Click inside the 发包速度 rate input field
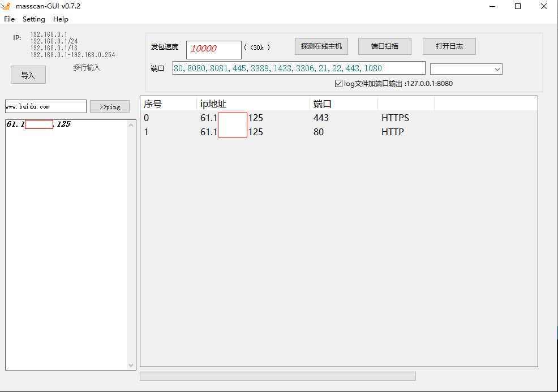The width and height of the screenshot is (558, 392). pyautogui.click(x=213, y=50)
